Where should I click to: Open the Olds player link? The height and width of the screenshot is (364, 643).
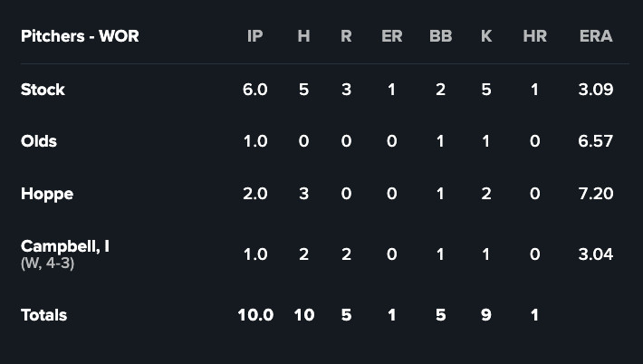point(39,141)
